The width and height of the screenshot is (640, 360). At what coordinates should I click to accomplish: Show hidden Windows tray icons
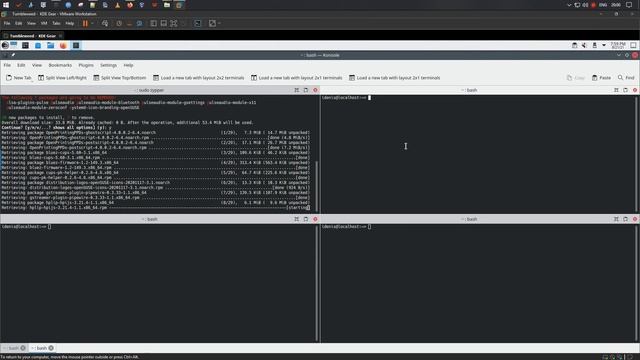[x=569, y=5]
